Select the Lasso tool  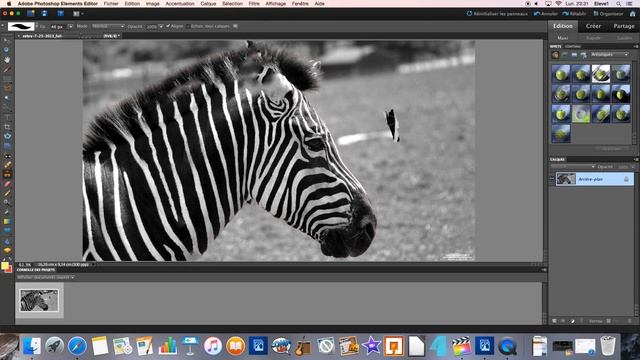coord(7,88)
